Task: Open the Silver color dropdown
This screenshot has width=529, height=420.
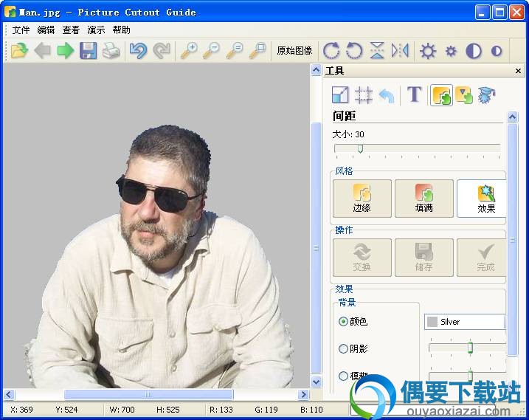Action: (x=466, y=322)
